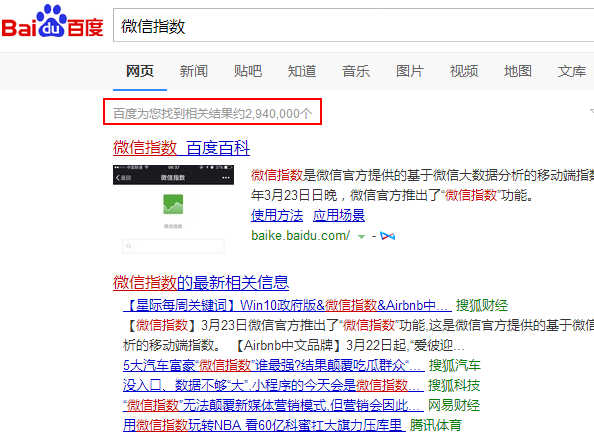Open the 贴吧 tab
594x443 pixels.
point(248,71)
